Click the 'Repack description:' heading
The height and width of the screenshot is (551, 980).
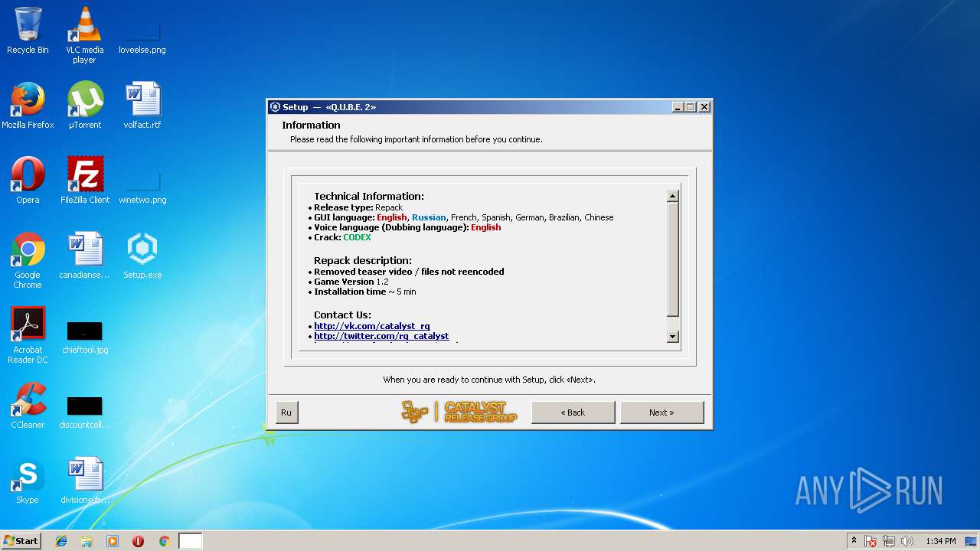coord(362,260)
